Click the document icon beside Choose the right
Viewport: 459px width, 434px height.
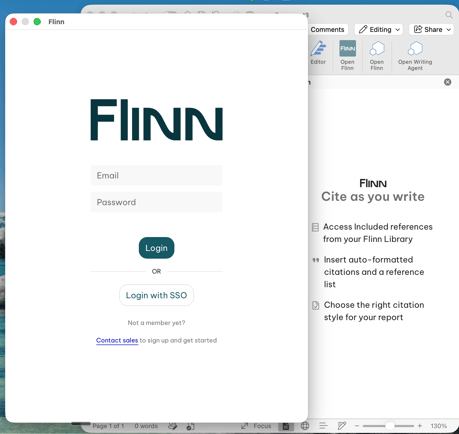315,305
